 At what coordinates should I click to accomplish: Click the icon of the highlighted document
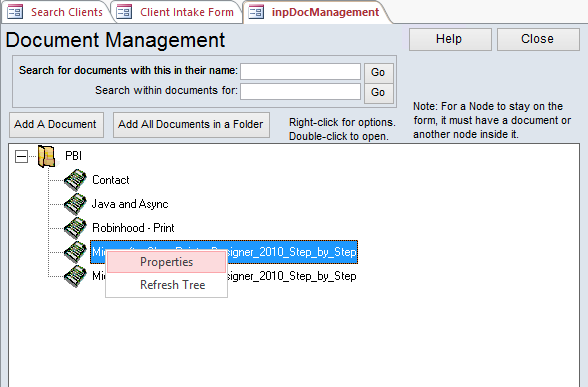click(x=75, y=252)
